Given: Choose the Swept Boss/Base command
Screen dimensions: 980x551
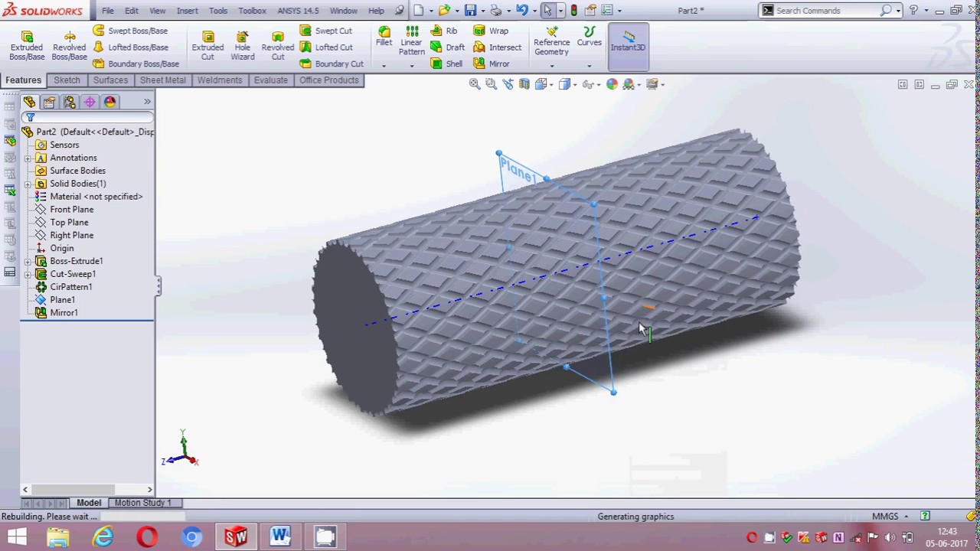Looking at the screenshot, I should [x=130, y=31].
